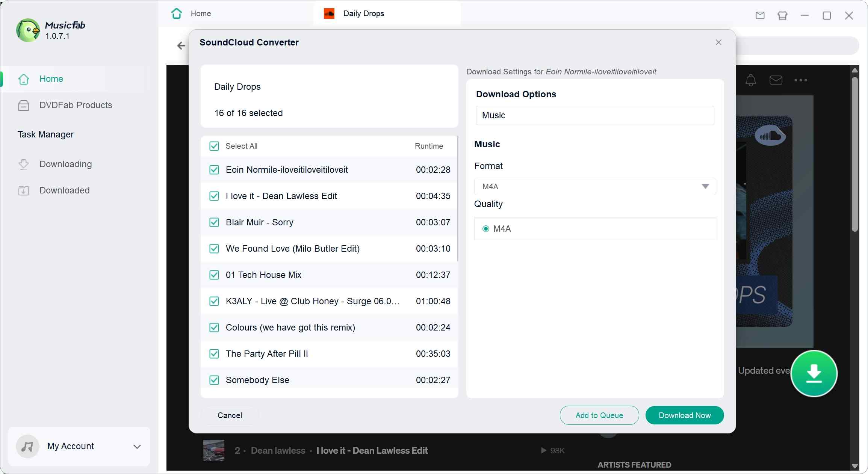This screenshot has height=474, width=868.
Task: Click the scroll down arrow of page scrollbar
Action: pyautogui.click(x=855, y=466)
